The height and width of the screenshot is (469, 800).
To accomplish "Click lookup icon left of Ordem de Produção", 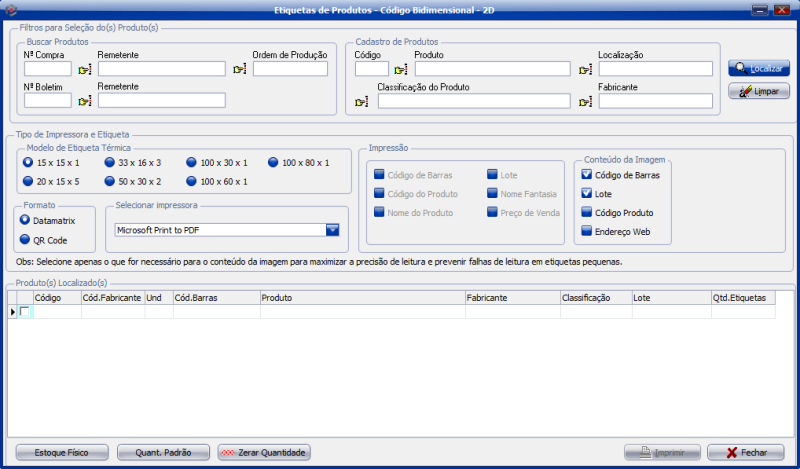I will click(239, 70).
